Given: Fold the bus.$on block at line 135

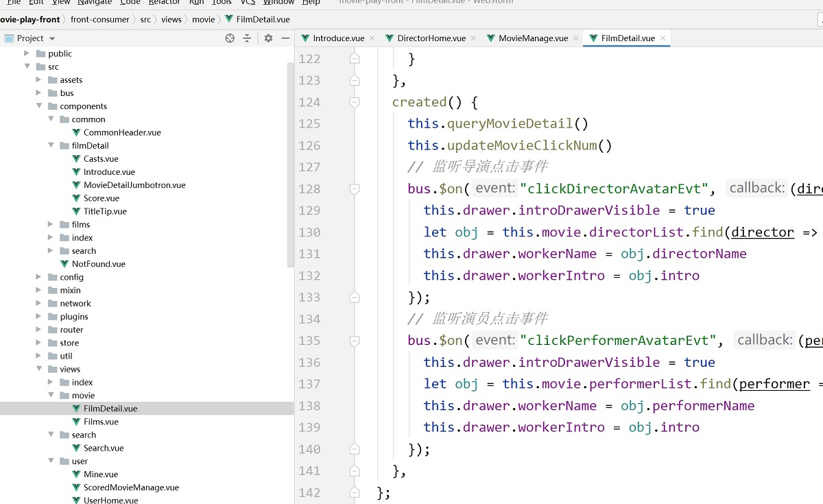Looking at the screenshot, I should [x=355, y=341].
